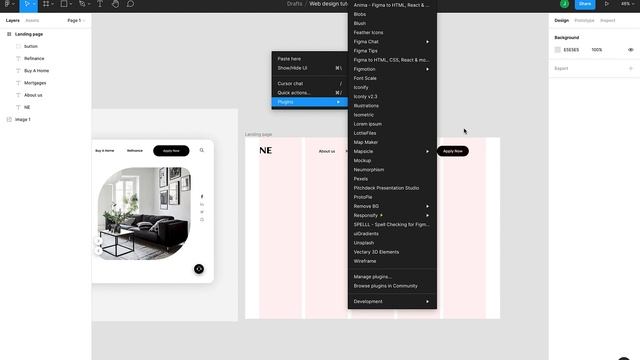
Task: Click the living room image thumbnail
Action: click(x=144, y=213)
